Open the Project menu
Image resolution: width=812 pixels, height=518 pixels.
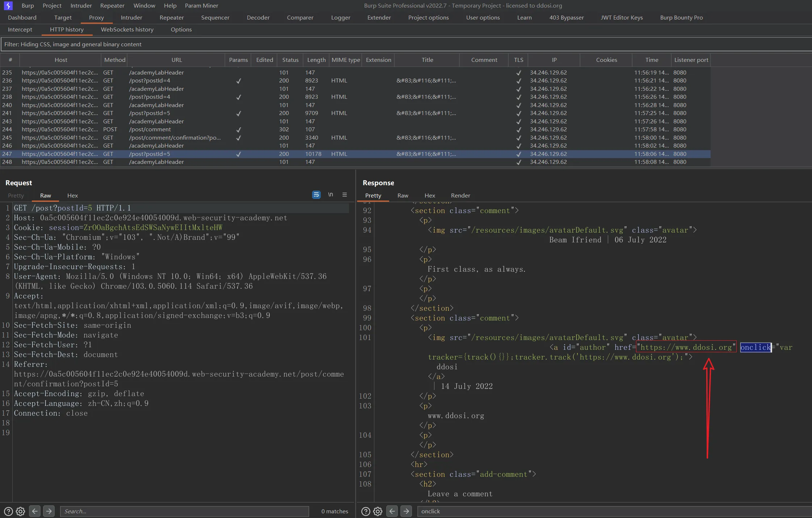coord(52,5)
